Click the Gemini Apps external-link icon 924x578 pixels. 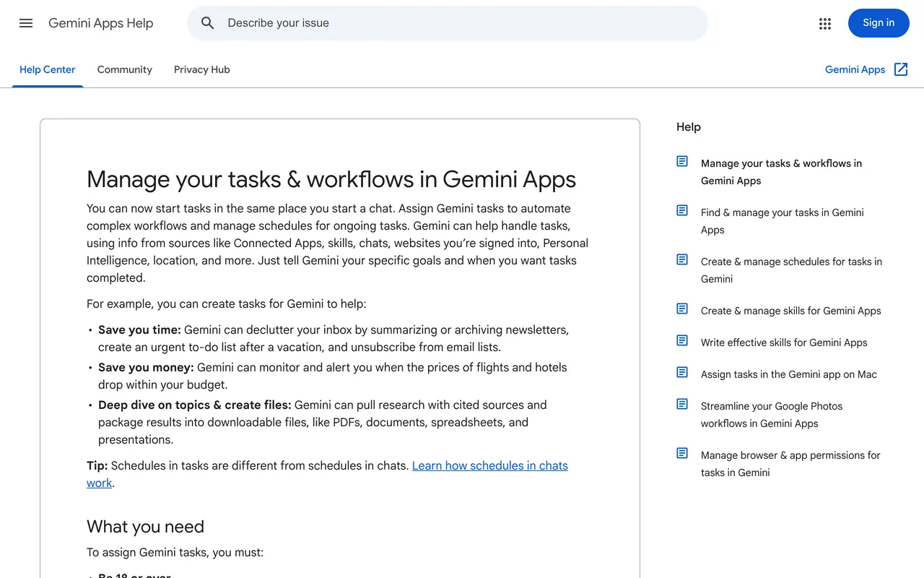point(901,69)
